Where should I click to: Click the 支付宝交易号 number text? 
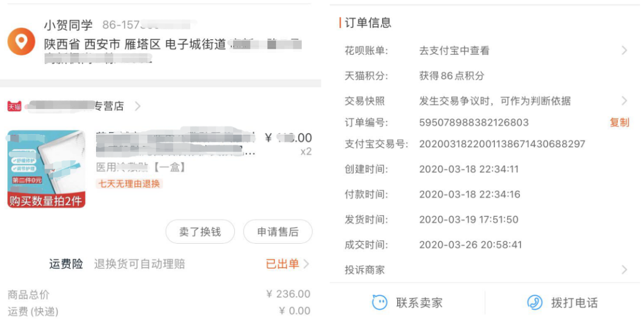pyautogui.click(x=502, y=144)
